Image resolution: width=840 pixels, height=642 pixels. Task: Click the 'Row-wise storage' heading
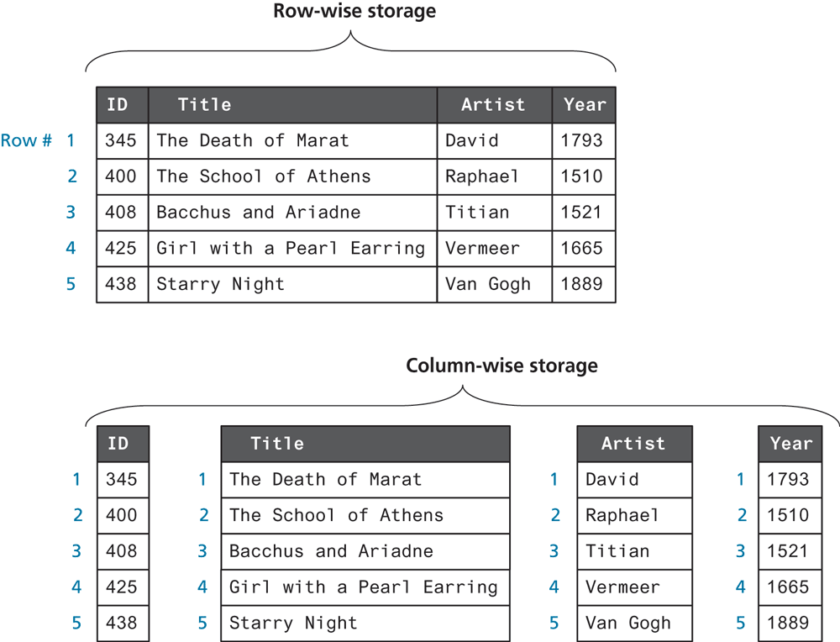click(x=354, y=12)
